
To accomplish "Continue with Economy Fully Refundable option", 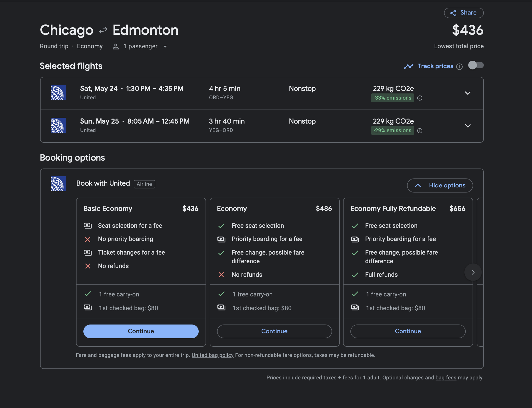I will tap(408, 331).
